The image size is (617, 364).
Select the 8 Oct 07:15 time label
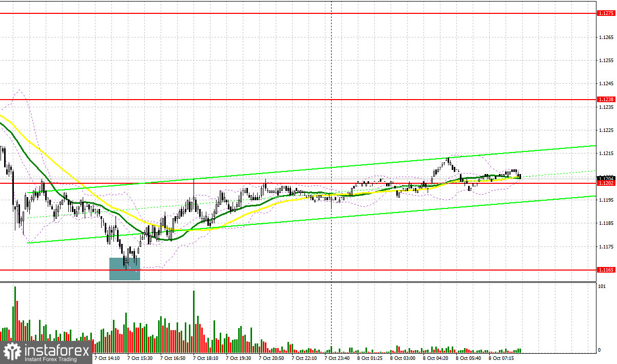click(x=500, y=357)
